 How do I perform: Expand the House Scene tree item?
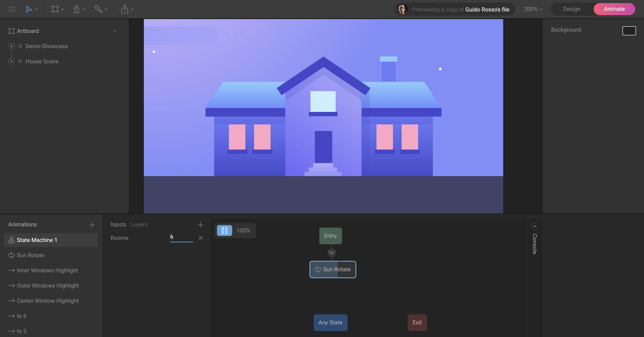point(11,61)
